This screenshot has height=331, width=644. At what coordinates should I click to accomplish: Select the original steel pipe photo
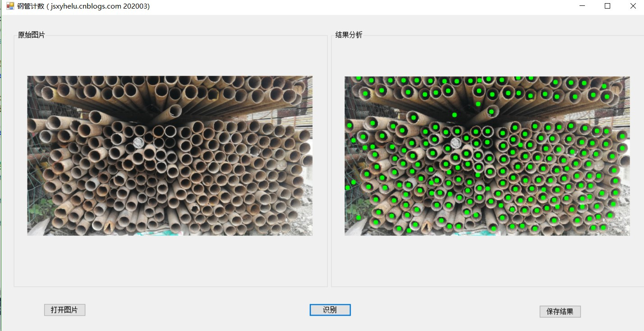pos(170,156)
